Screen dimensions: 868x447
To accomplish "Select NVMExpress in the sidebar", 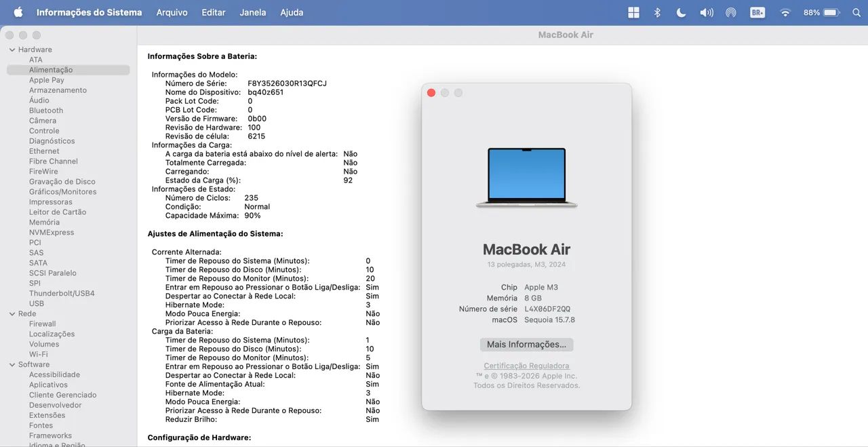I will 52,233.
